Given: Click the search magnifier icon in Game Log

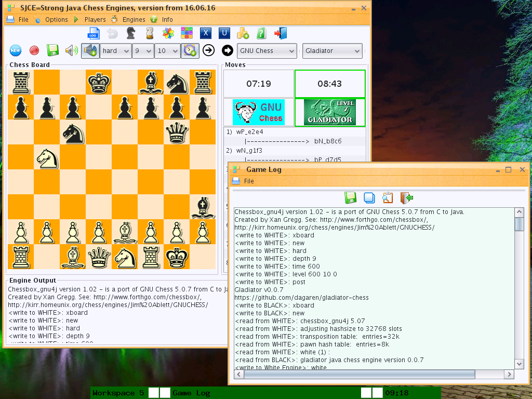Looking at the screenshot, I should pyautogui.click(x=388, y=198).
